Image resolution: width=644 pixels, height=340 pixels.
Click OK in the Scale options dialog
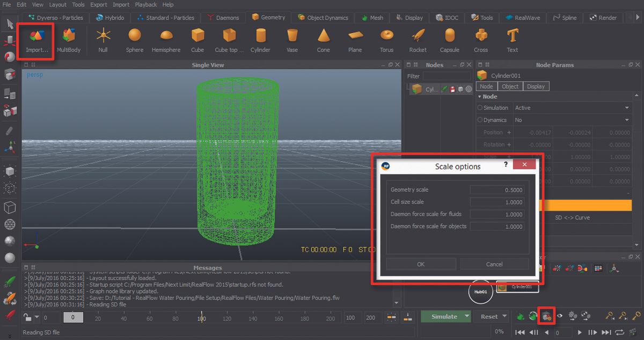point(421,264)
